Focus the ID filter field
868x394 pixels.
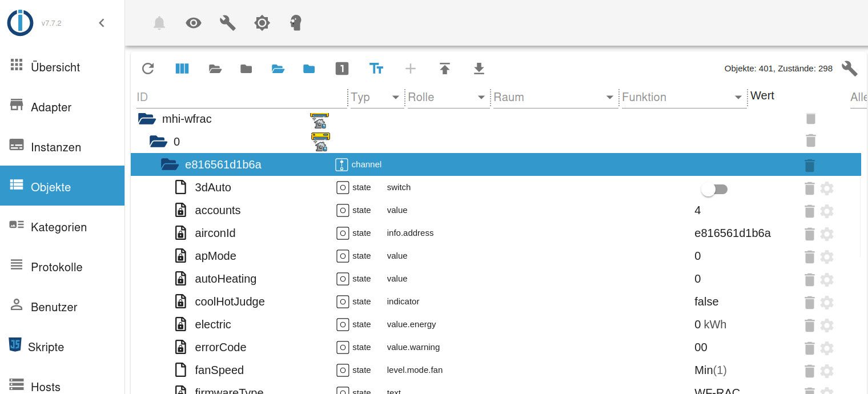click(242, 97)
